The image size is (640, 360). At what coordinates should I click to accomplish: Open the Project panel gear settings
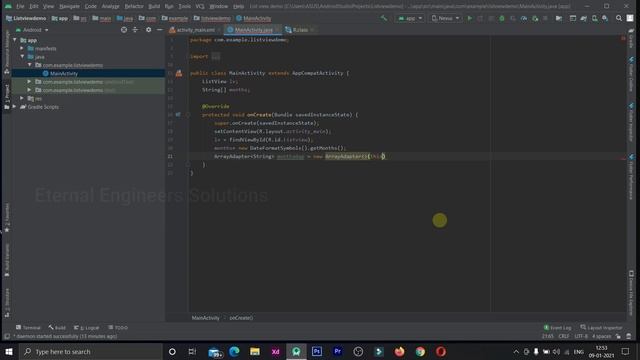pos(148,30)
